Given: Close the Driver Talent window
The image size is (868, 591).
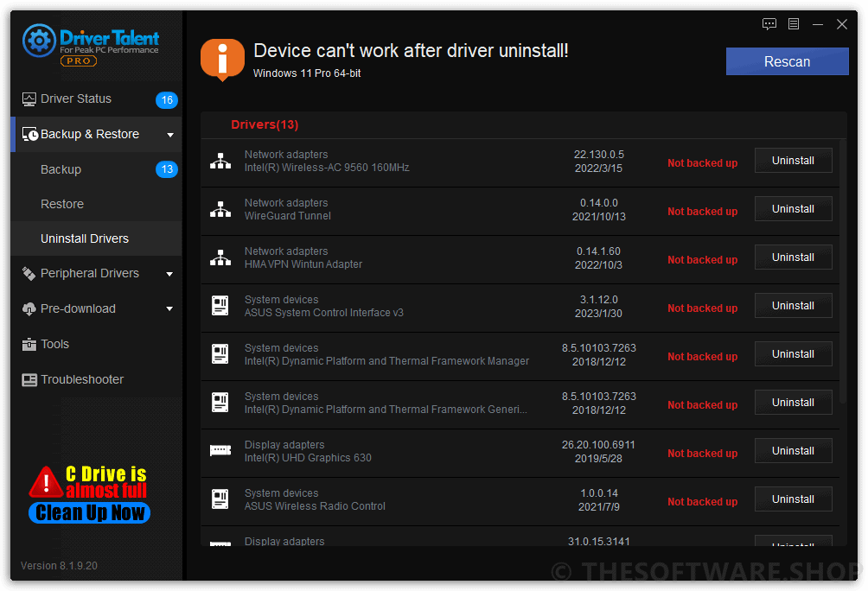Looking at the screenshot, I should coord(842,24).
